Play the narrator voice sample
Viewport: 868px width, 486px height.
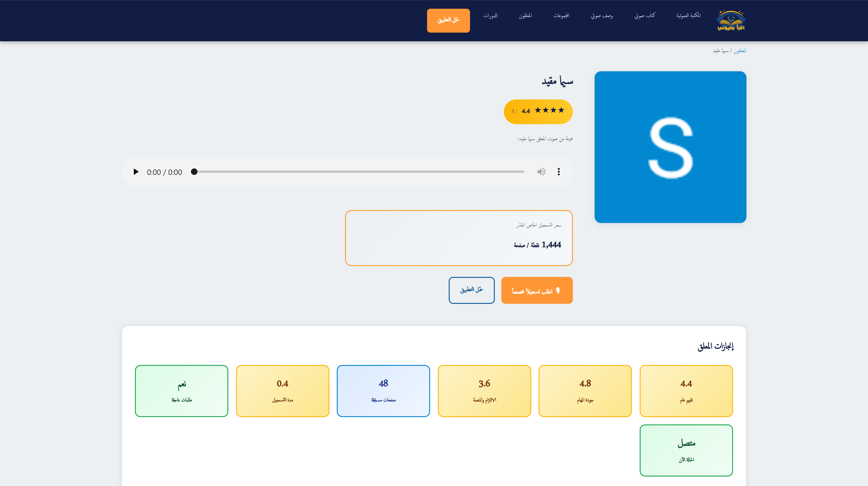tap(136, 172)
